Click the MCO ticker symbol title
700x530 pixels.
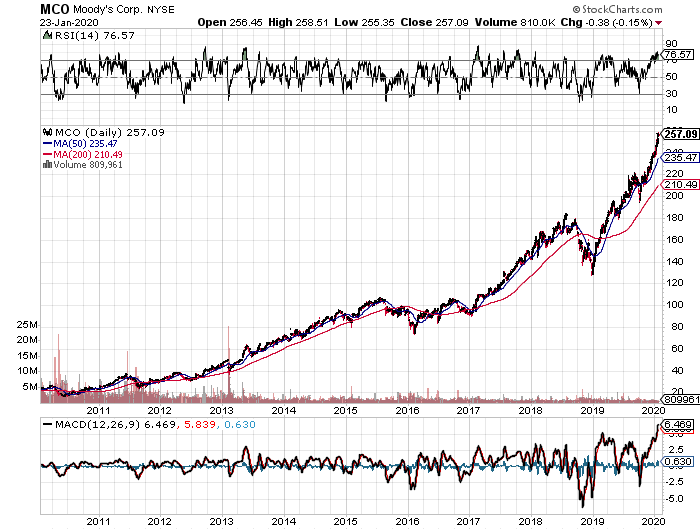tap(55, 9)
